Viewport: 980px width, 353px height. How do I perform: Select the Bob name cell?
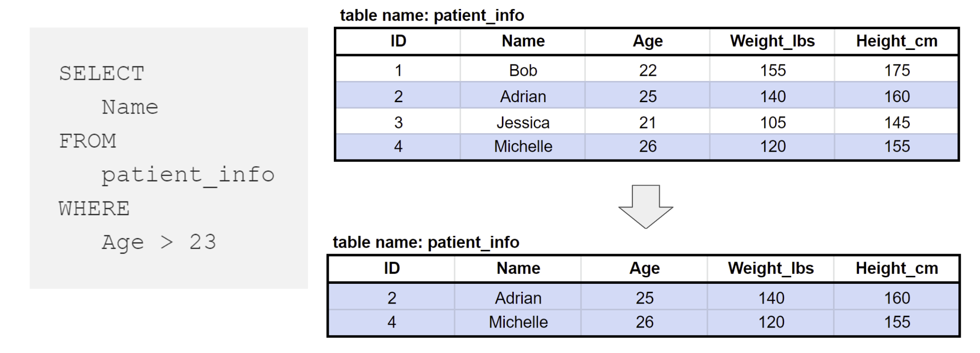click(523, 71)
